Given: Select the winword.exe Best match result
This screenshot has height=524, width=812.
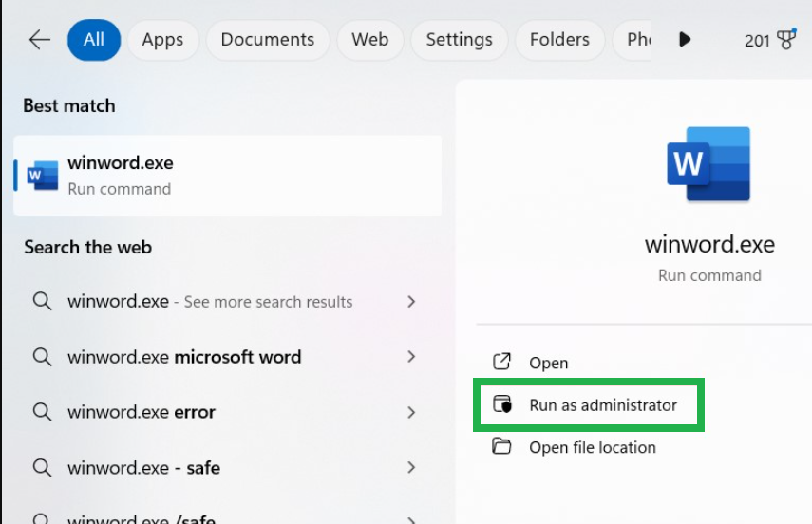Looking at the screenshot, I should click(x=228, y=176).
